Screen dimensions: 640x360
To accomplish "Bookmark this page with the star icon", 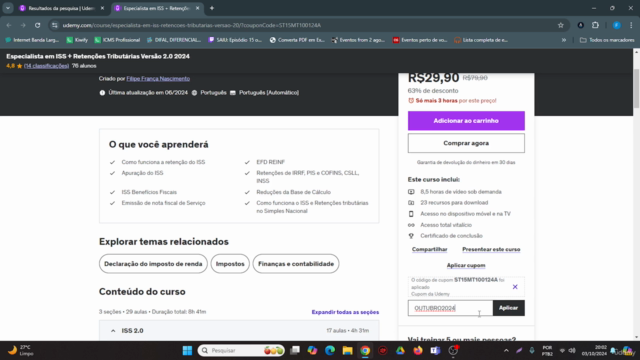I will [561, 25].
